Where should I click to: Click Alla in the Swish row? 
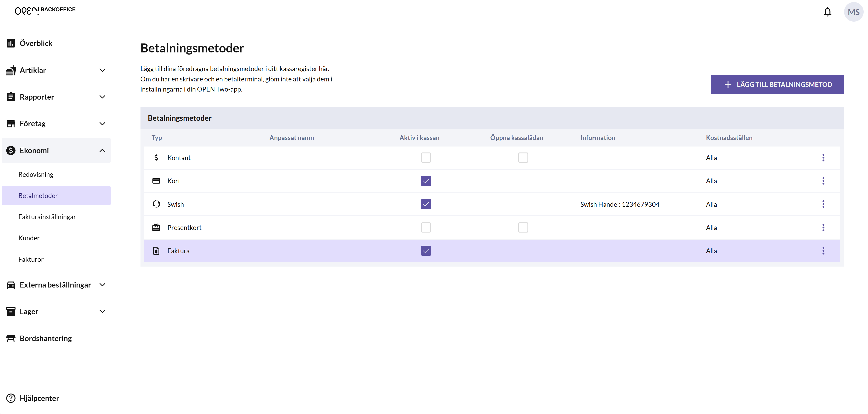click(711, 204)
